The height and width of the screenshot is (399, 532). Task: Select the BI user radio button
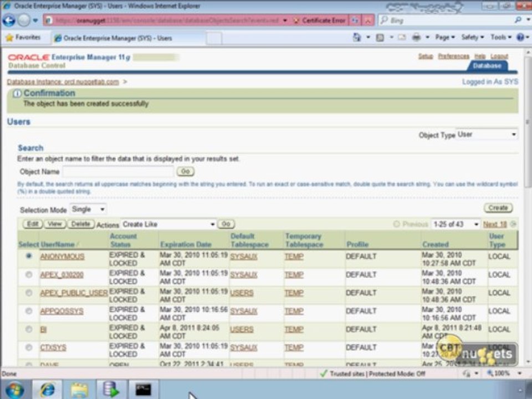(x=29, y=329)
